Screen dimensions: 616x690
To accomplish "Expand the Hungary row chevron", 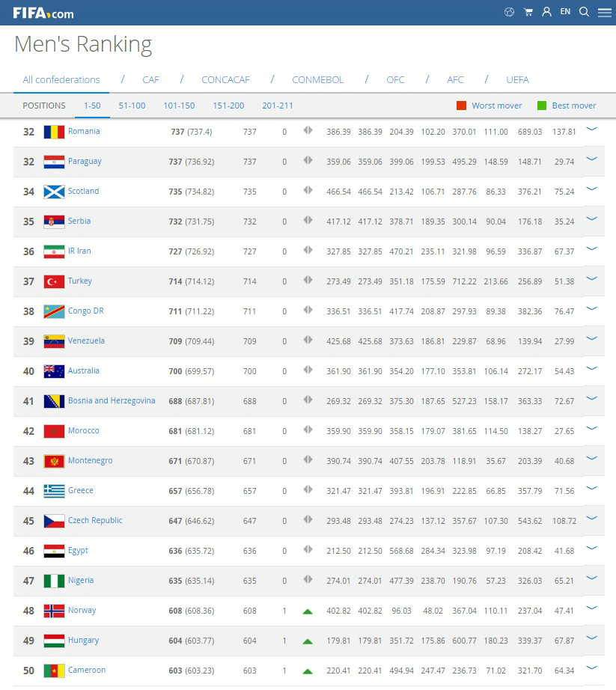I will (591, 638).
